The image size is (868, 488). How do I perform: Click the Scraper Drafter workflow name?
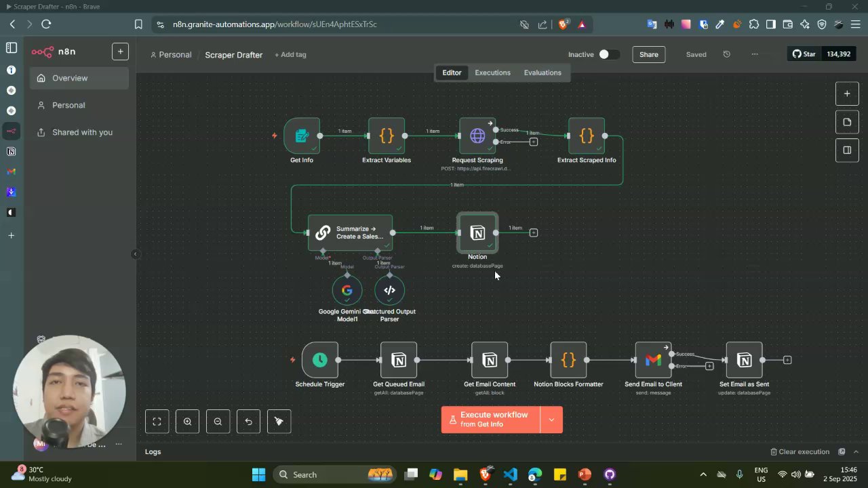point(234,55)
